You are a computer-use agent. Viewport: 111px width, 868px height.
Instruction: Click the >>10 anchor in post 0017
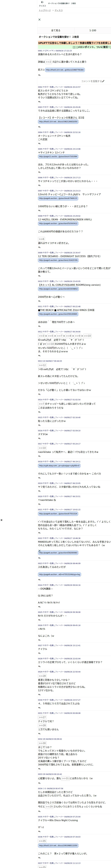pos(42,448)
